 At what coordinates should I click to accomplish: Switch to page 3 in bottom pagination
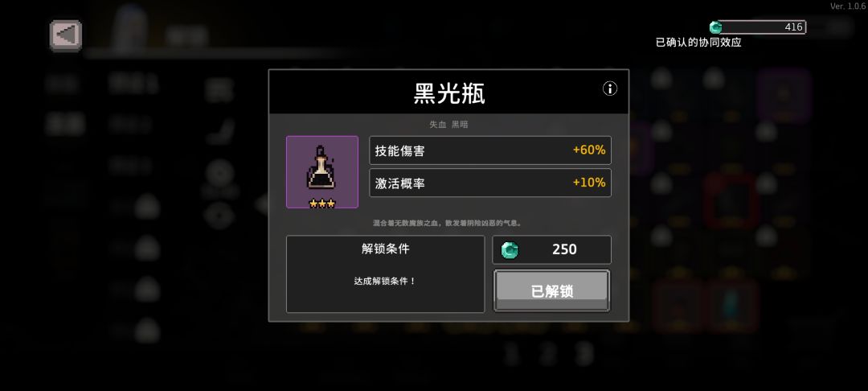pos(583,353)
